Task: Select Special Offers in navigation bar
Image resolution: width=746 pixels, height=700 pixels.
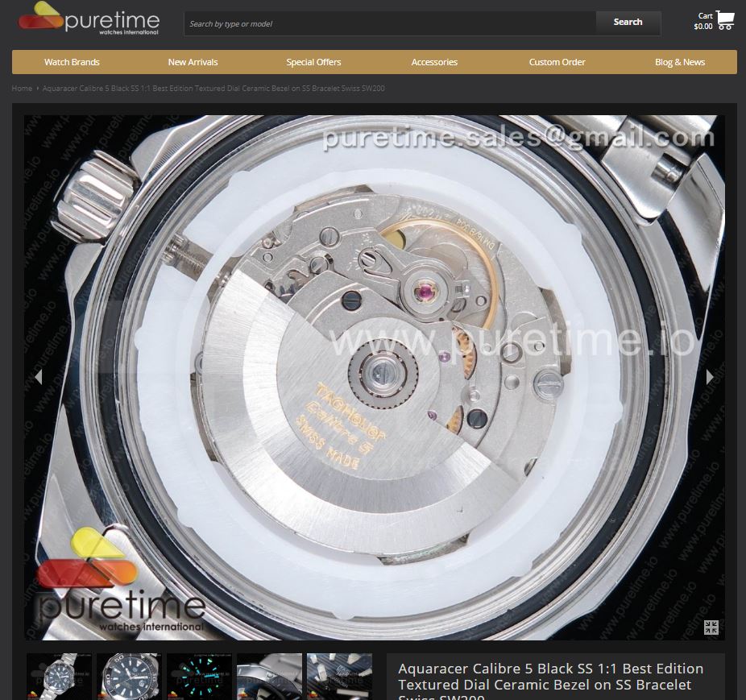Action: [313, 62]
